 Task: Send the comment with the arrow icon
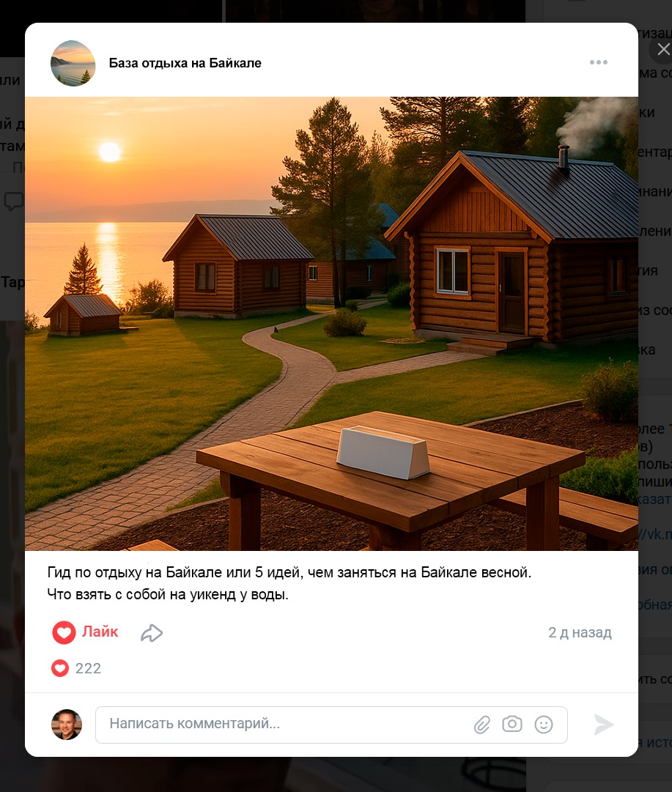coord(603,725)
